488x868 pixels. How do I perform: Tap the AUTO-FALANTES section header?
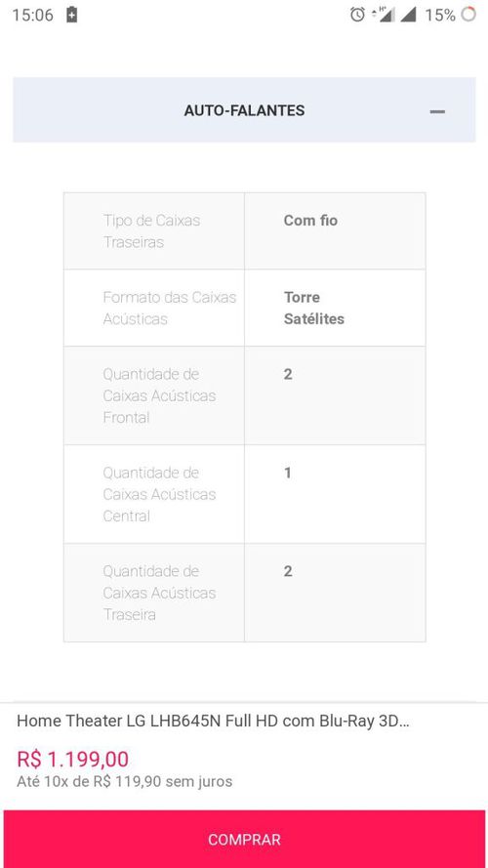pos(244,109)
